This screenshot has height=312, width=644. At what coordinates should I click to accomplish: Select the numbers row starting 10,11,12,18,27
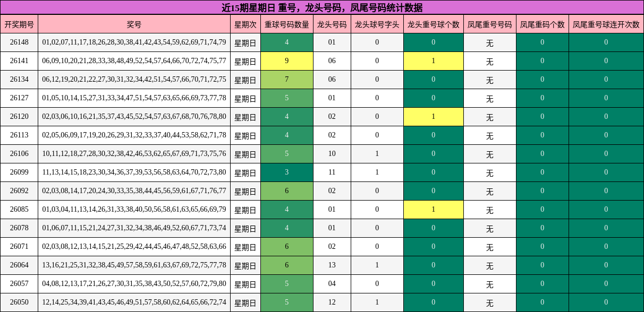(134, 154)
